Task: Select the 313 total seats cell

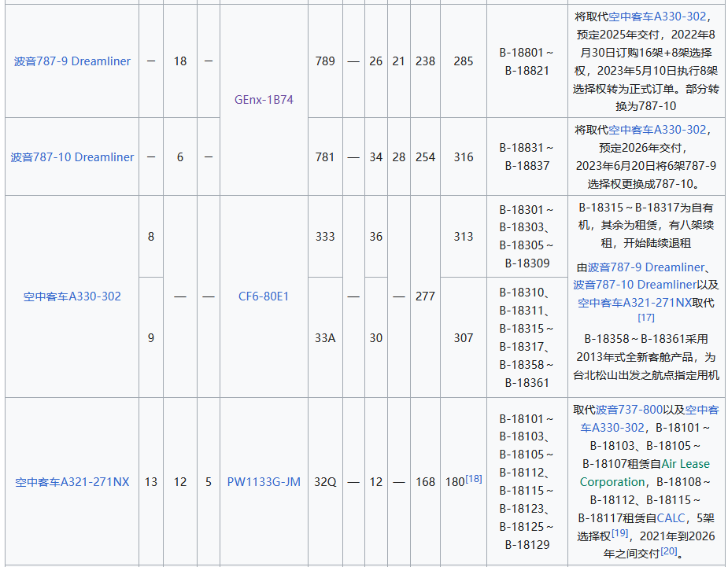Action: point(464,237)
